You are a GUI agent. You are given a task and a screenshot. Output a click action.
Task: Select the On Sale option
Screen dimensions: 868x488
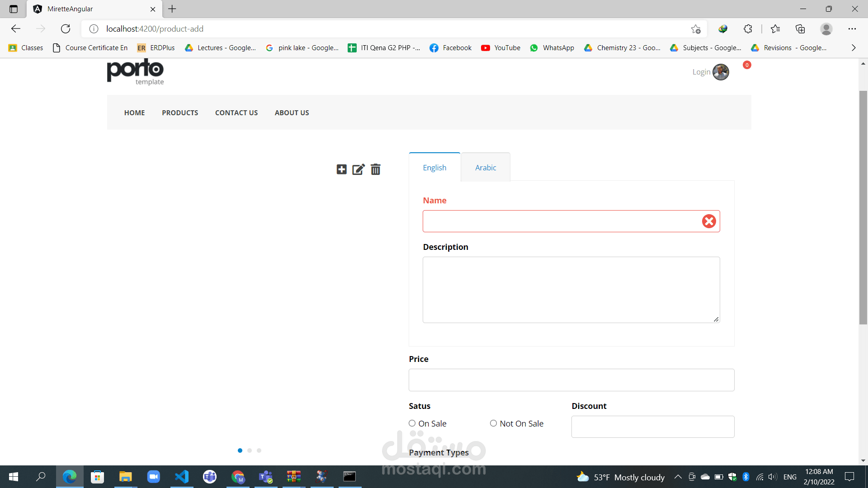click(x=412, y=423)
